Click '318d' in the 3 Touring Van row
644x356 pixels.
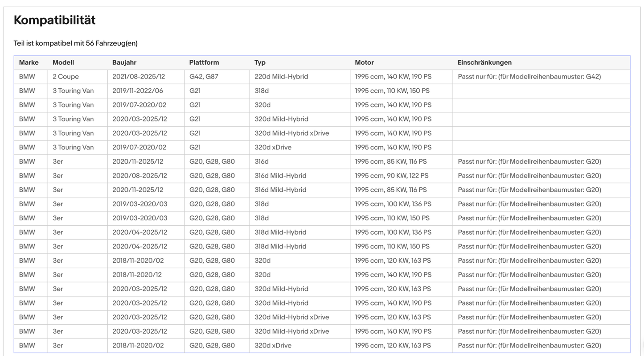262,91
